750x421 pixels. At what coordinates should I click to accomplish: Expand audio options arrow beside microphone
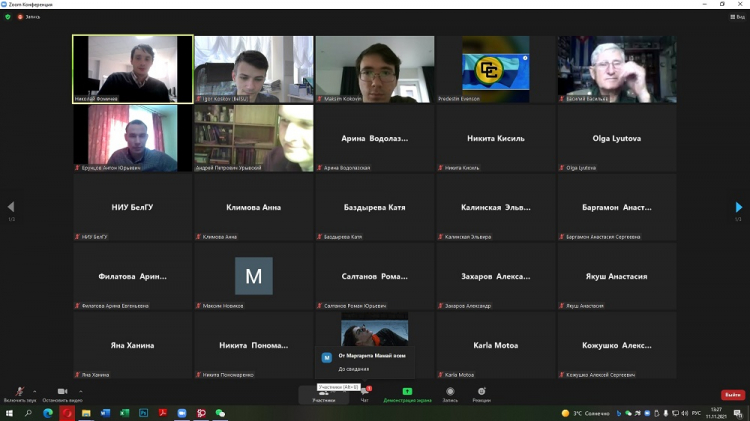click(x=35, y=390)
